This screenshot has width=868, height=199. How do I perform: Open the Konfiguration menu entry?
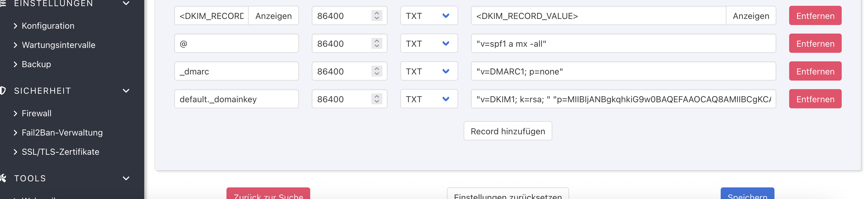[48, 26]
